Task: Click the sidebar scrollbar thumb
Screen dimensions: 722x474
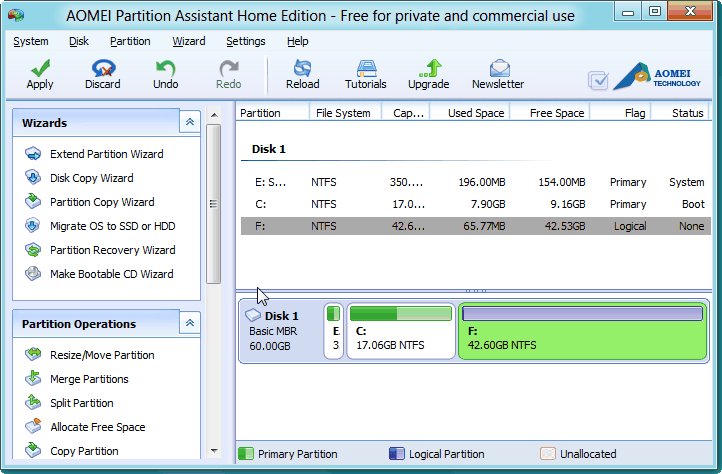Action: (x=214, y=204)
